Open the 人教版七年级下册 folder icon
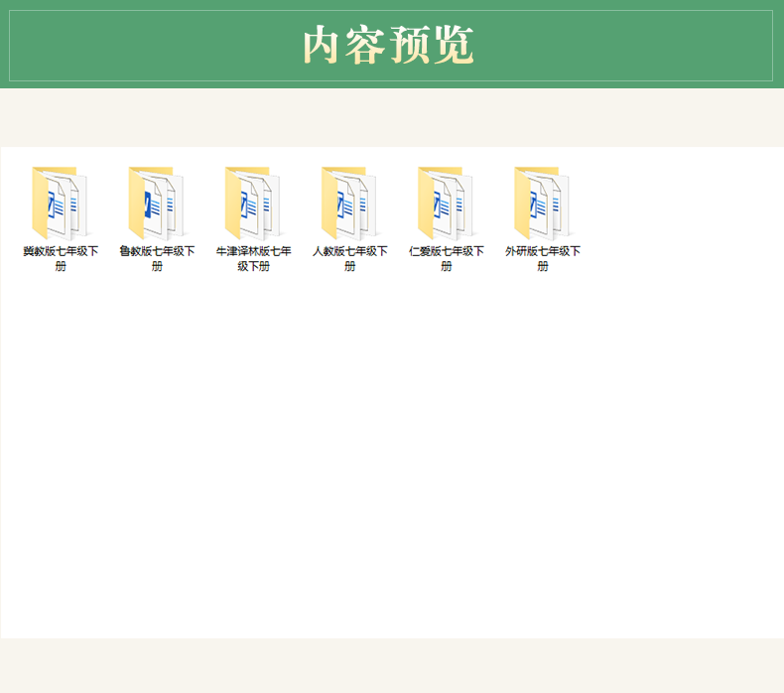 [349, 204]
